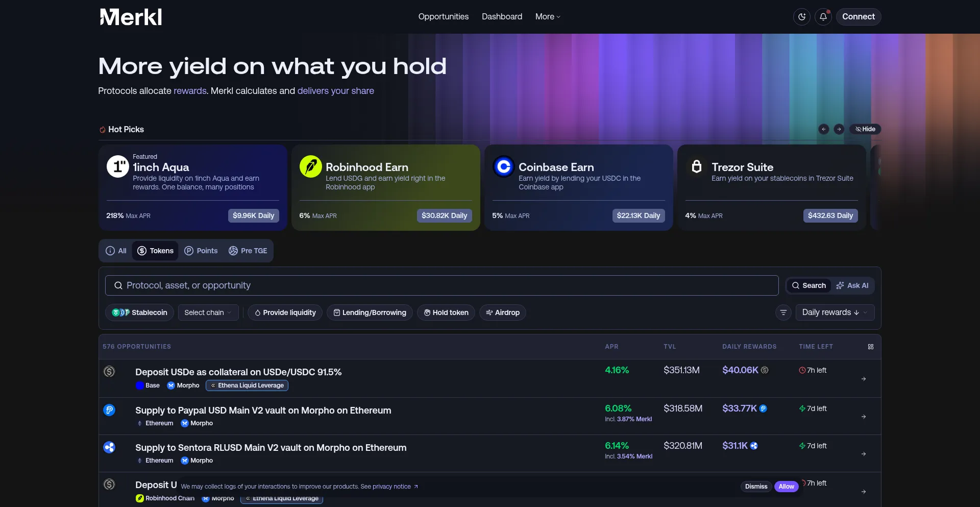Hide the Hot Picks section

[865, 129]
